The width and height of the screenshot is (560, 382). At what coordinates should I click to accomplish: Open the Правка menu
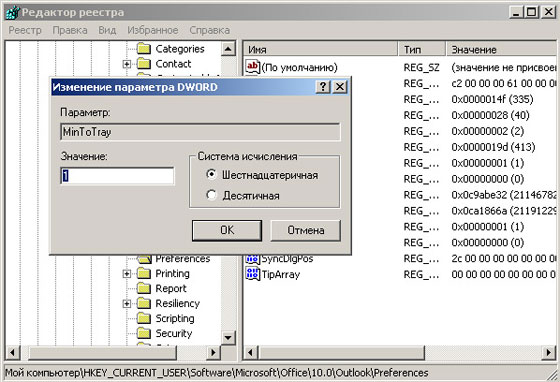point(70,30)
